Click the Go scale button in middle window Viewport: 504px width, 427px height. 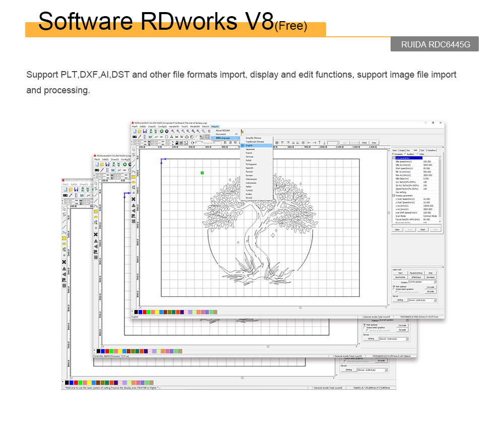coord(402,330)
